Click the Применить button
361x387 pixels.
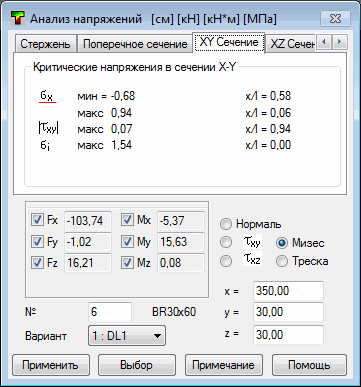tap(51, 365)
